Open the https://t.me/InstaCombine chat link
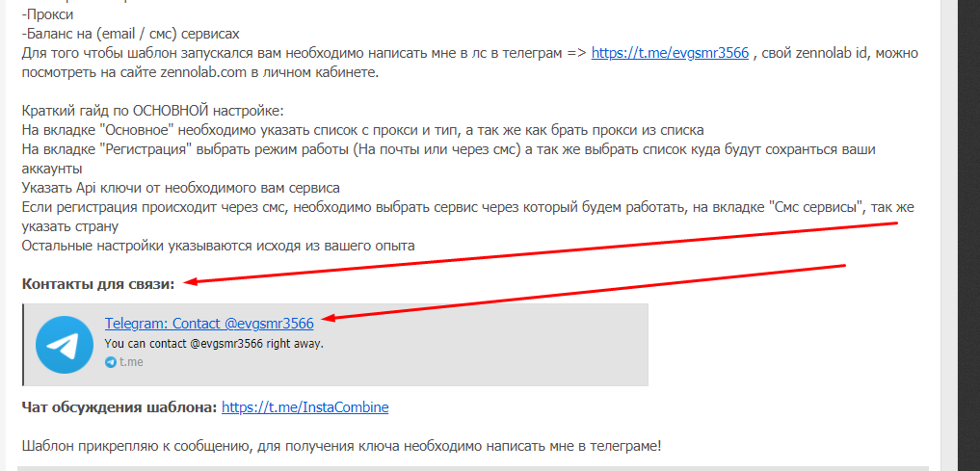This screenshot has width=980, height=471. pyautogui.click(x=305, y=407)
